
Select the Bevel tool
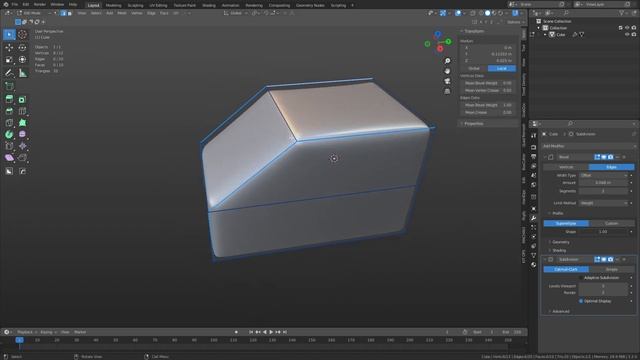(9, 111)
